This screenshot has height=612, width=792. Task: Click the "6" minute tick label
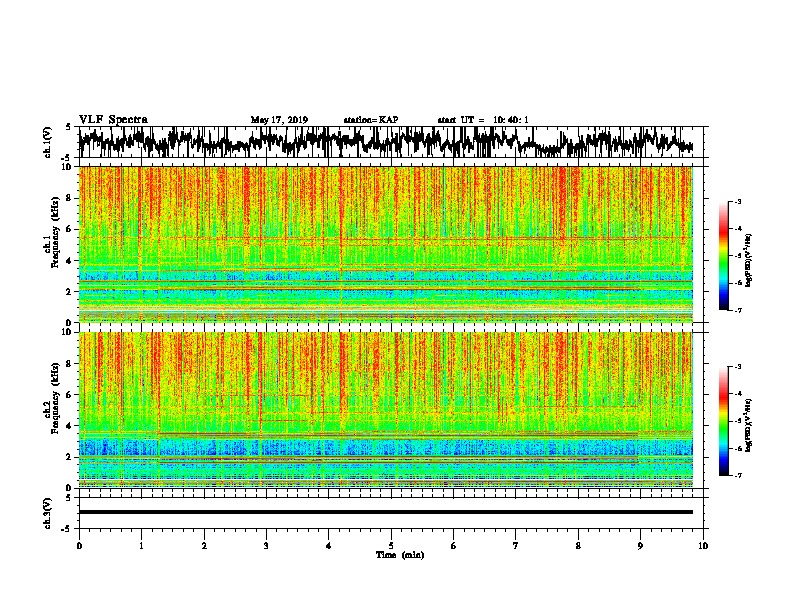454,546
